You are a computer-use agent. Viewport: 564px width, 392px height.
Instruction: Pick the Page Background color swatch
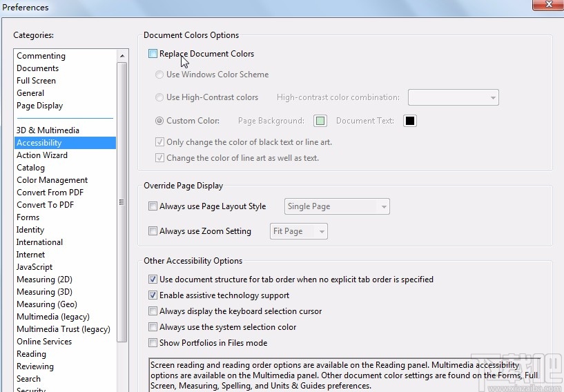320,121
